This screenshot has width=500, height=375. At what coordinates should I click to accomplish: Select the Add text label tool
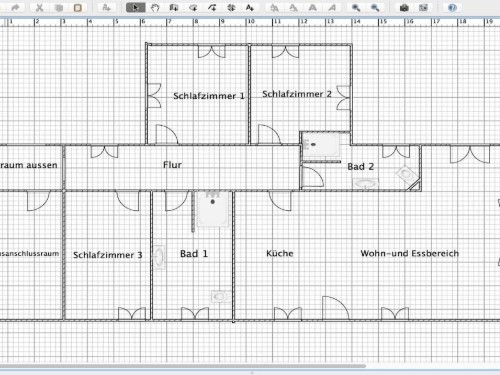pyautogui.click(x=250, y=7)
